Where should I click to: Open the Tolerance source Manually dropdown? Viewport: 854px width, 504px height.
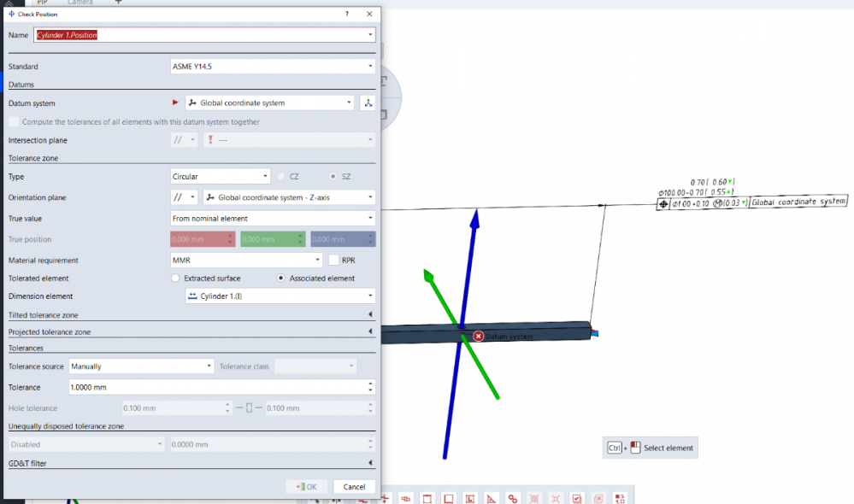tap(141, 366)
